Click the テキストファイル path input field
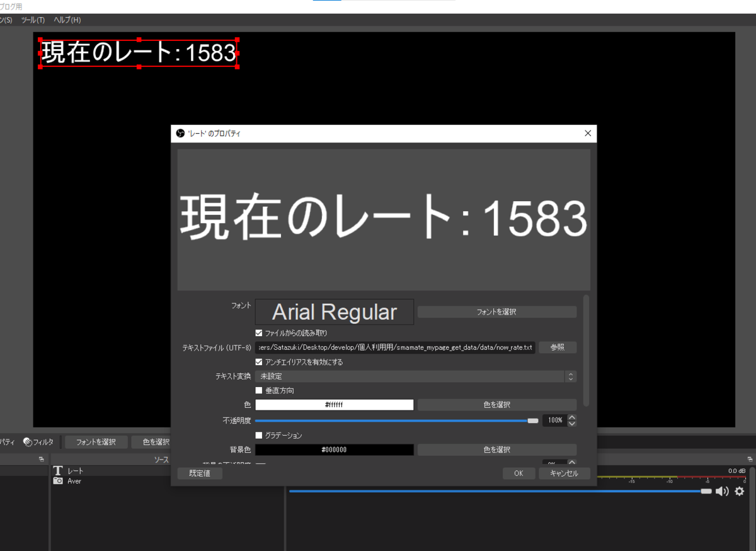The image size is (756, 551). 395,347
